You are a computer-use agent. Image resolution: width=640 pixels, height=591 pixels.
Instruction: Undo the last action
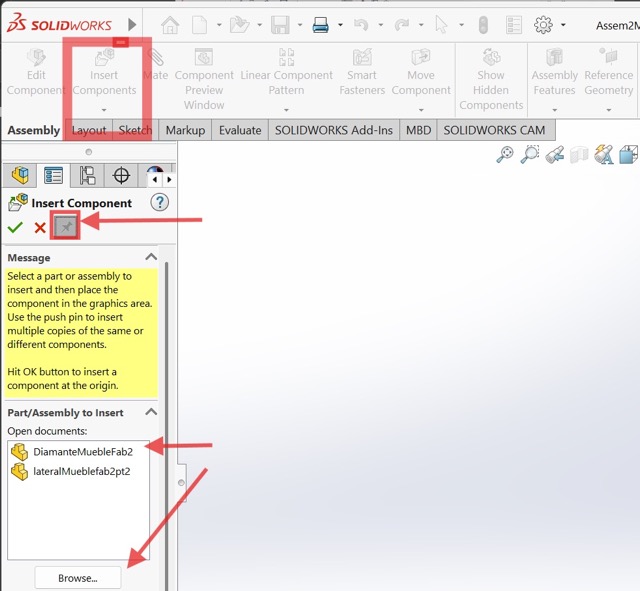click(361, 25)
